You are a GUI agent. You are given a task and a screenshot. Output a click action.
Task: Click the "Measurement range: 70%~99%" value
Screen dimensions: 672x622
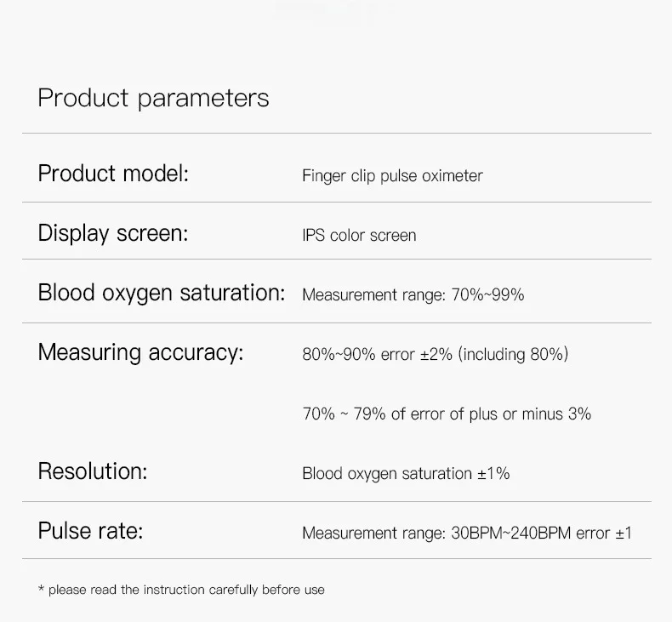click(413, 295)
